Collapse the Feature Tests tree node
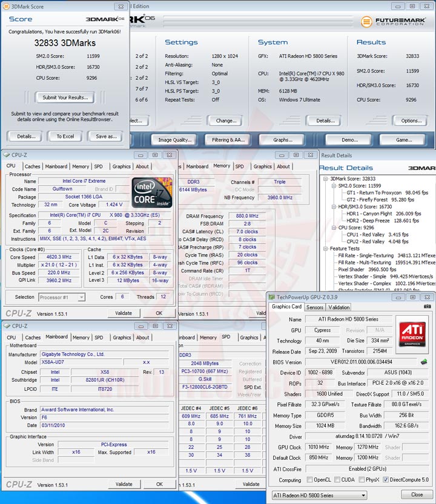Screen dimensions: 436x504 click(x=325, y=249)
